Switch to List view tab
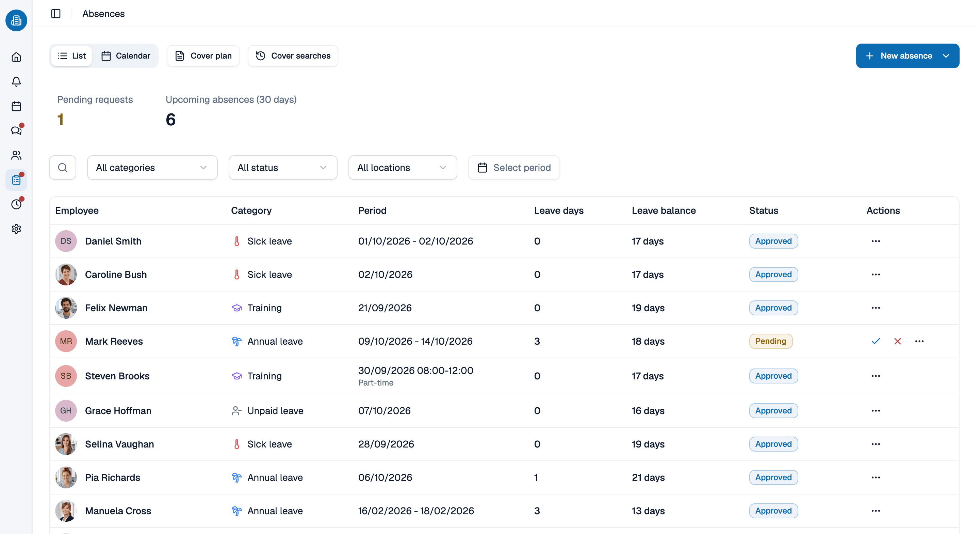The image size is (980, 534). click(x=71, y=56)
